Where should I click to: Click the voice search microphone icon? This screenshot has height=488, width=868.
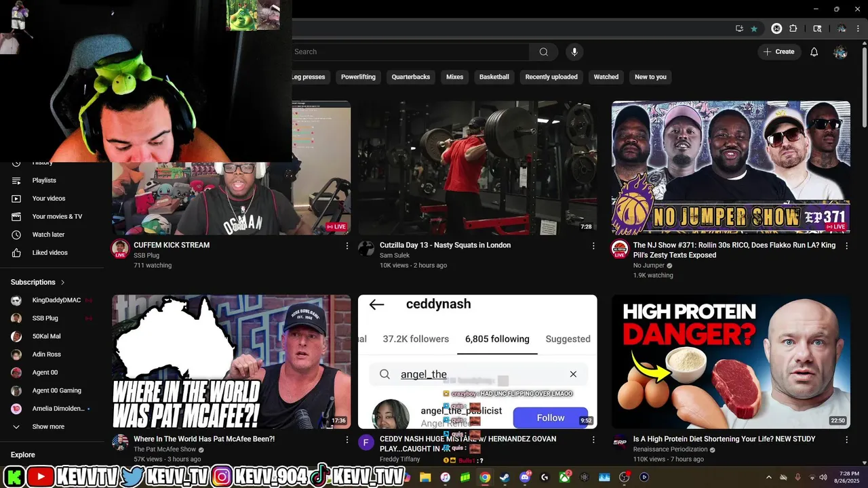tap(574, 52)
